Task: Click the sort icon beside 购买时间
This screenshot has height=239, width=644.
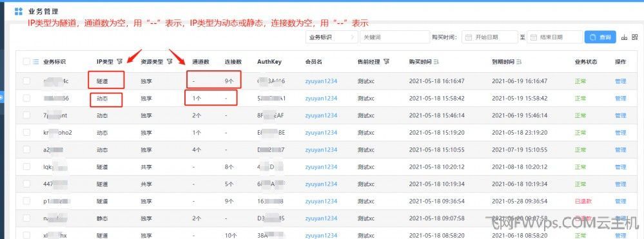Action: [436, 62]
